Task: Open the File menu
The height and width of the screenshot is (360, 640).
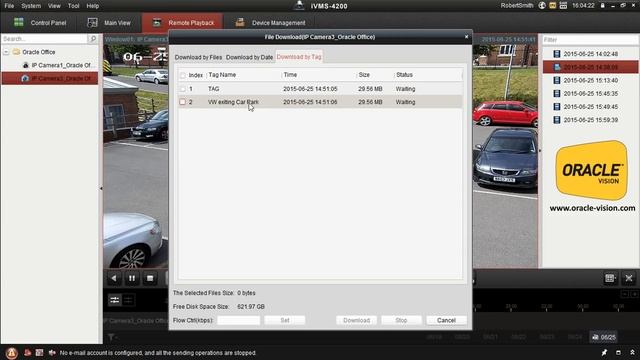Action: 9,6
